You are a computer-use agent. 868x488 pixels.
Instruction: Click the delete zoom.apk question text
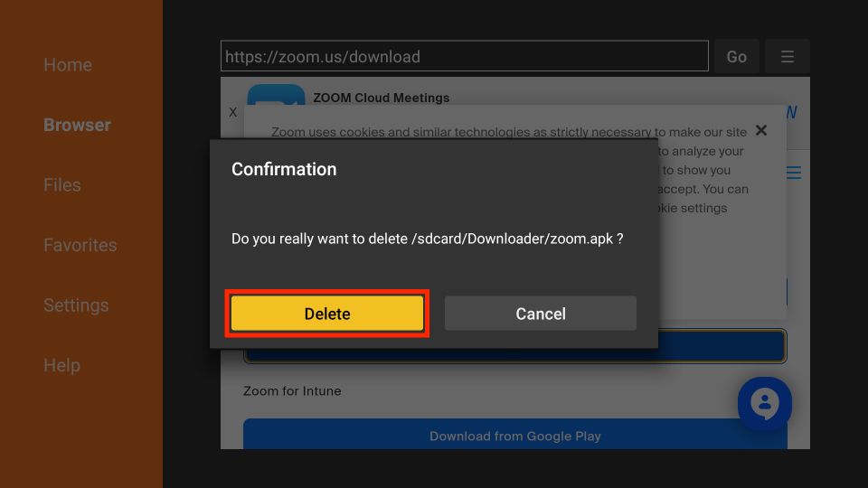point(428,239)
